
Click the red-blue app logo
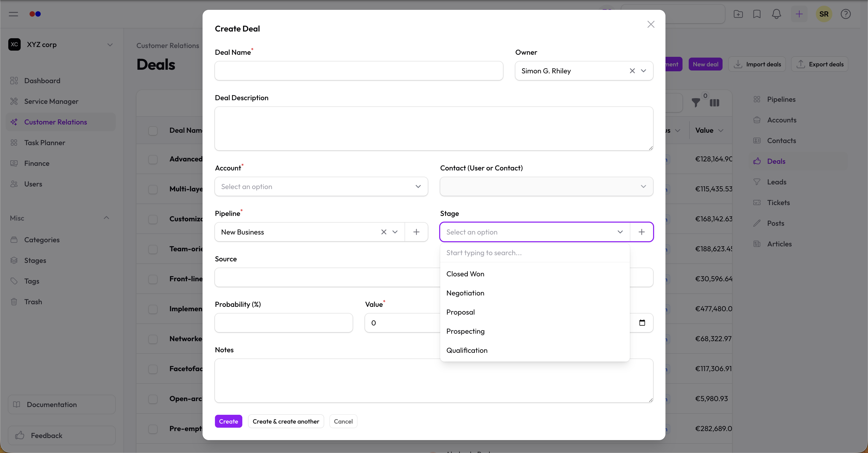pyautogui.click(x=35, y=14)
